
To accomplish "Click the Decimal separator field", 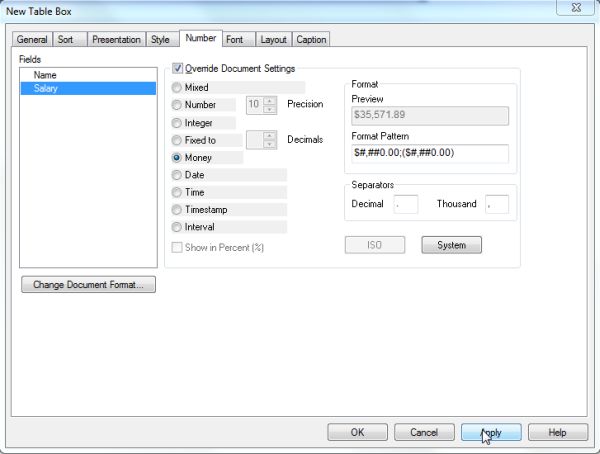I will (x=406, y=204).
